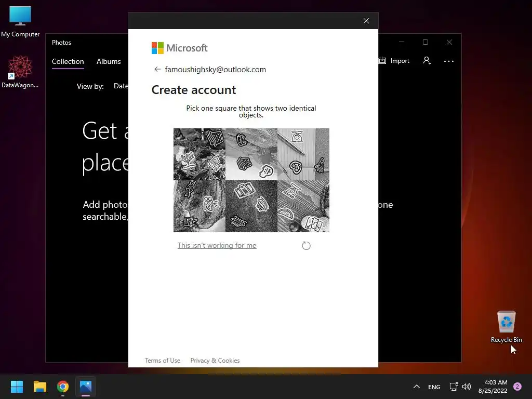Open the three-dots more menu in Photos

coord(448,61)
